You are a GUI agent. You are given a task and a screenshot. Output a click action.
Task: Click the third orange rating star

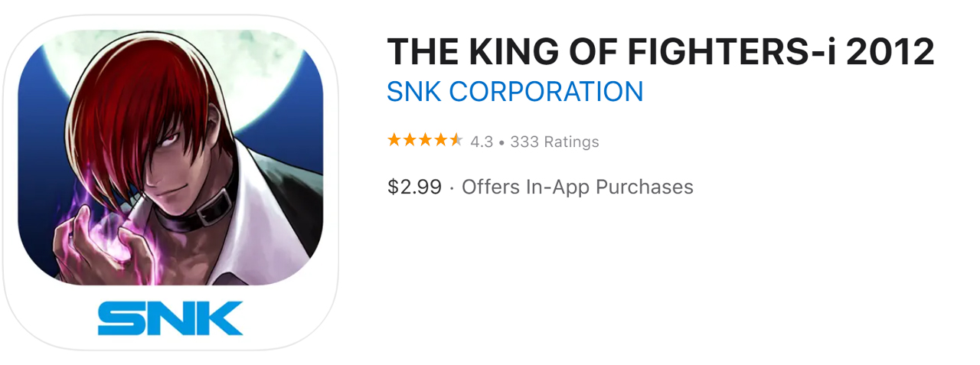click(425, 140)
